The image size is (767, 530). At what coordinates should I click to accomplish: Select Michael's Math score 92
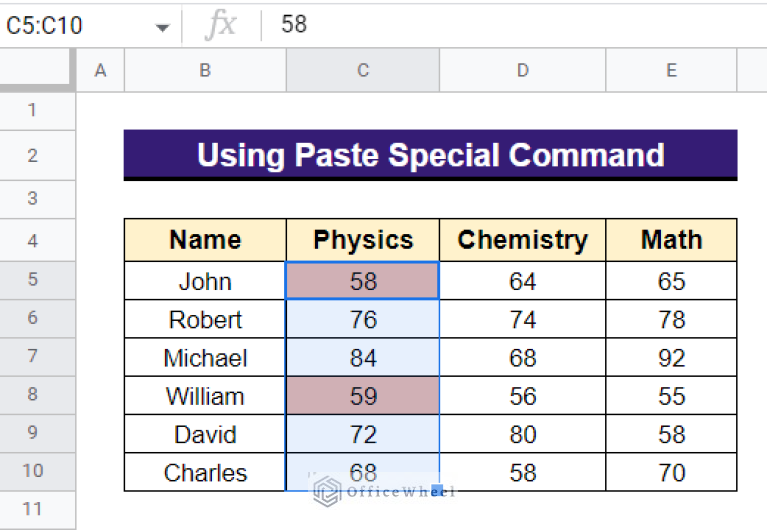[671, 357]
